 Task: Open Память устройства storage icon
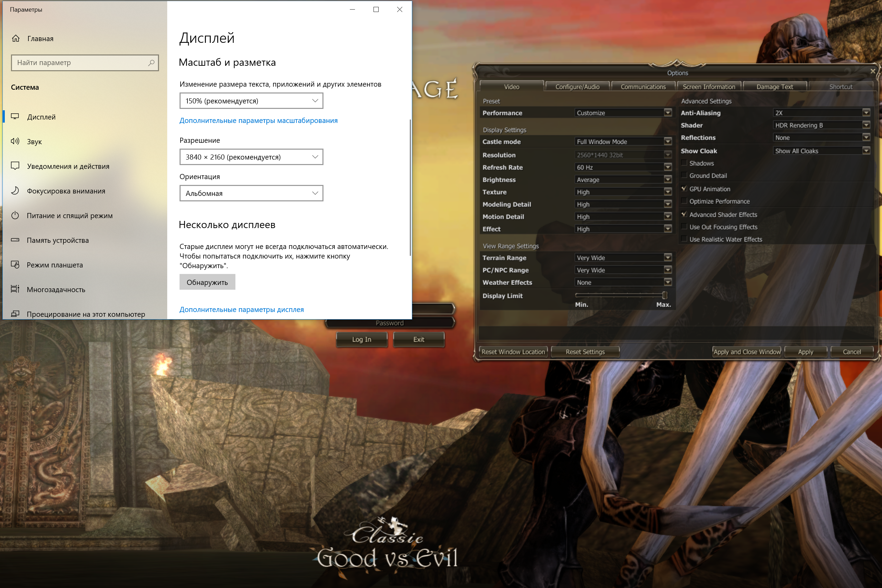coord(15,240)
